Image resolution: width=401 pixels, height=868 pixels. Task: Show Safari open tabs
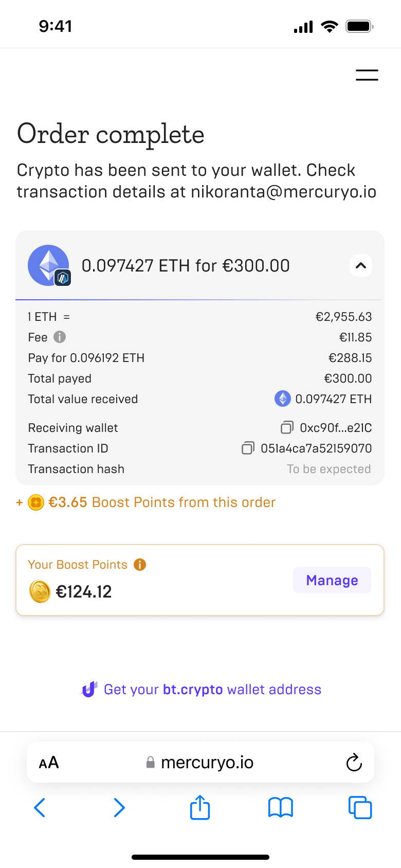360,808
